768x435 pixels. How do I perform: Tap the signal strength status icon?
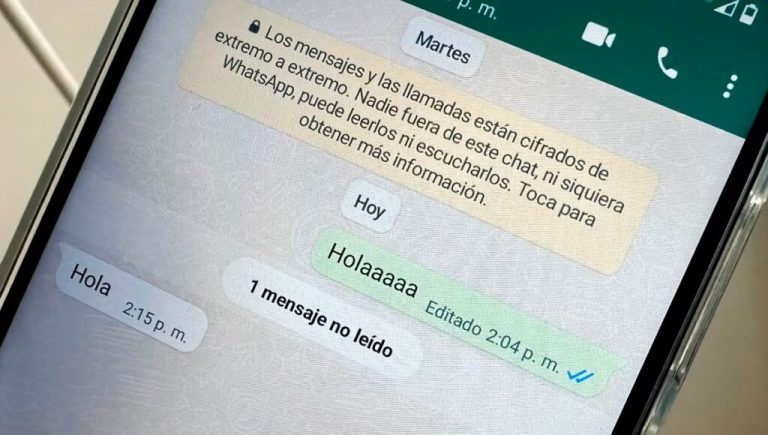(x=725, y=6)
